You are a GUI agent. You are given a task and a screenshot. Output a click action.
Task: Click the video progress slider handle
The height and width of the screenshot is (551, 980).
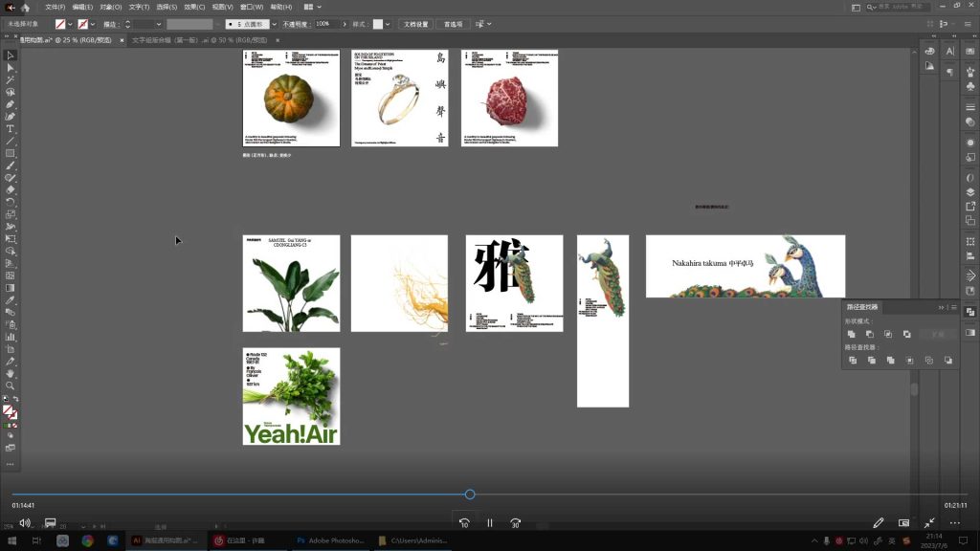[470, 495]
